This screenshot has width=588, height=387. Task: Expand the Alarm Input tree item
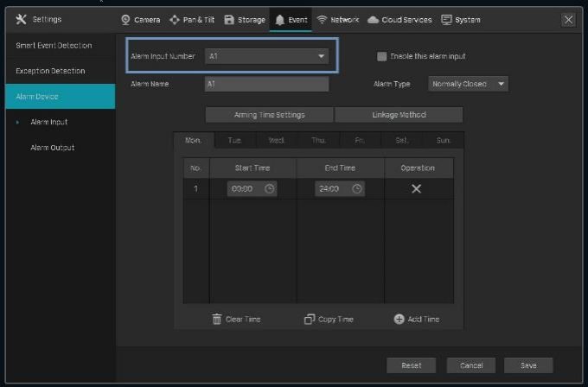17,122
